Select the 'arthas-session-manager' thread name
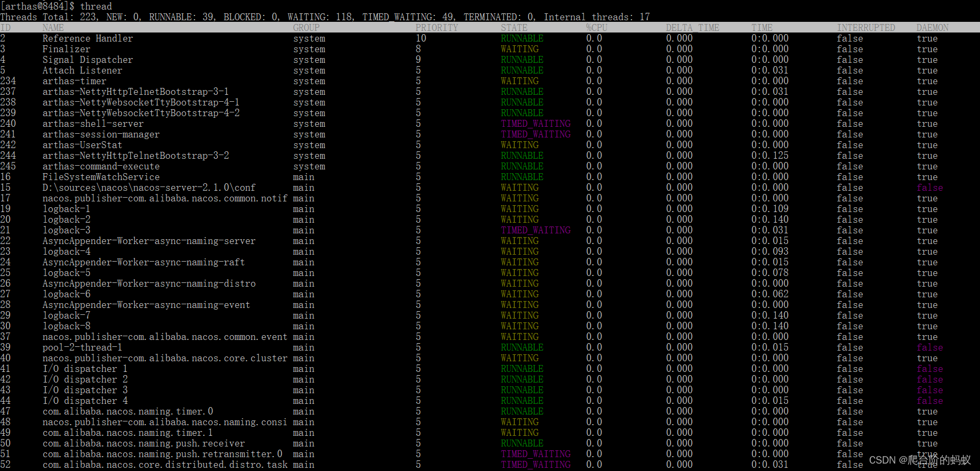 [x=101, y=134]
